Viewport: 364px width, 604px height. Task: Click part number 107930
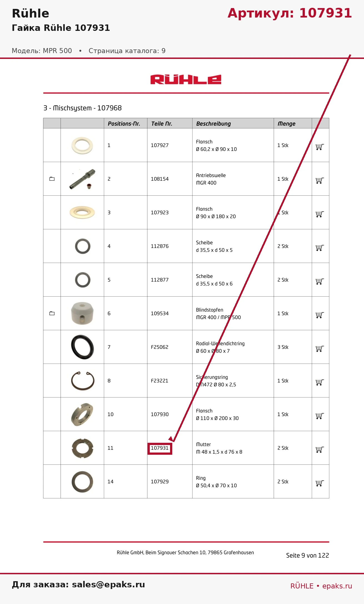point(160,414)
